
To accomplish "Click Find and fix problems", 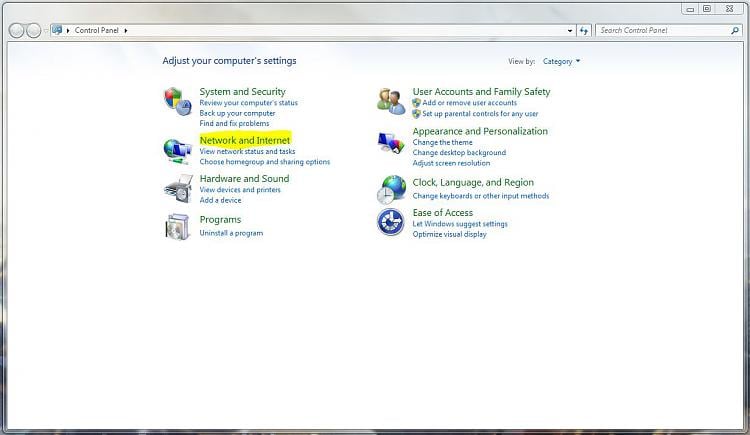I will 234,123.
